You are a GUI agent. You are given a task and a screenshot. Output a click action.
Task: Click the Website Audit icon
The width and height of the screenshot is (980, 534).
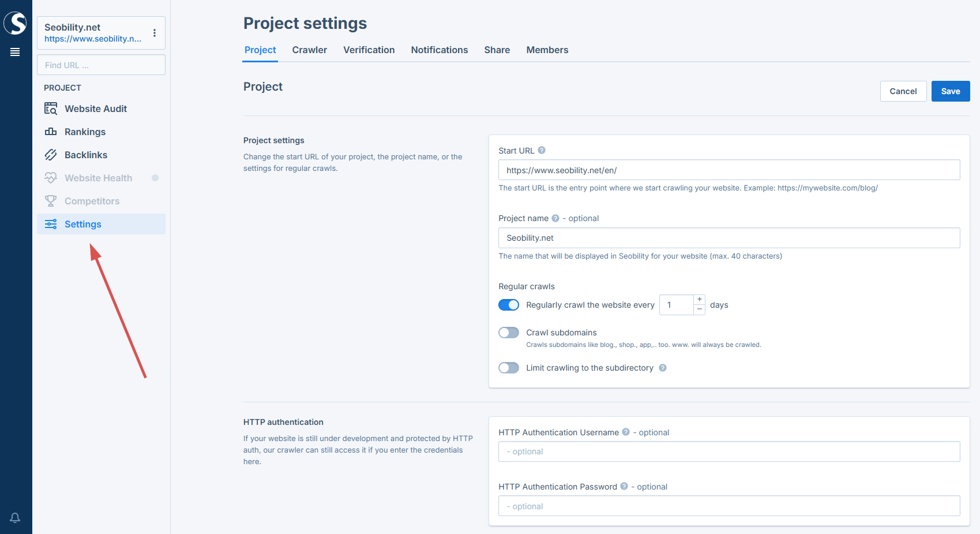click(51, 109)
